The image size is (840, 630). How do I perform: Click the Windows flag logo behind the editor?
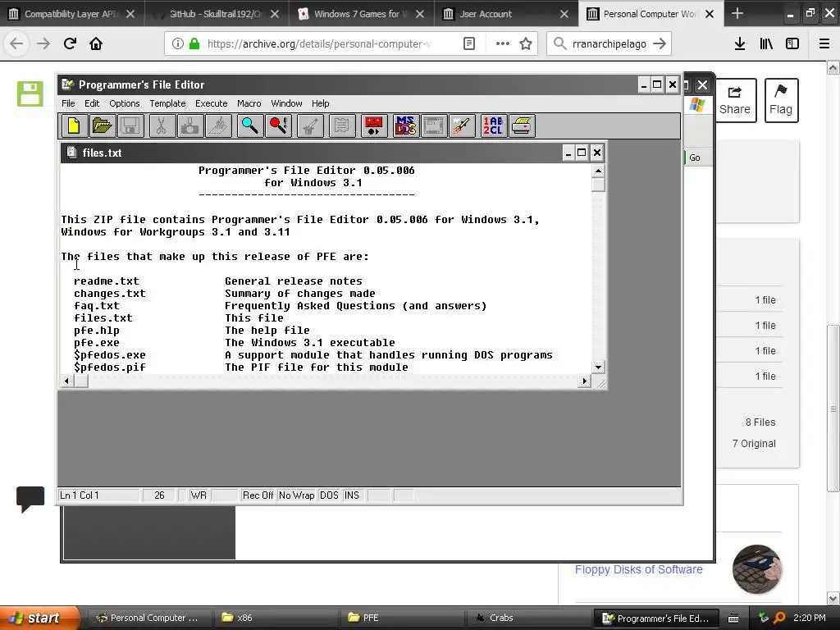click(x=697, y=104)
